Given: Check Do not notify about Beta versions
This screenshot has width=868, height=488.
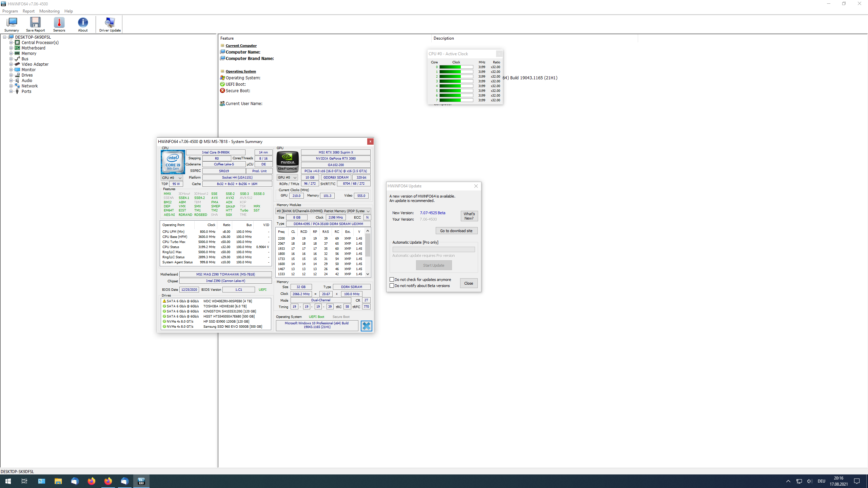Looking at the screenshot, I should pos(392,285).
